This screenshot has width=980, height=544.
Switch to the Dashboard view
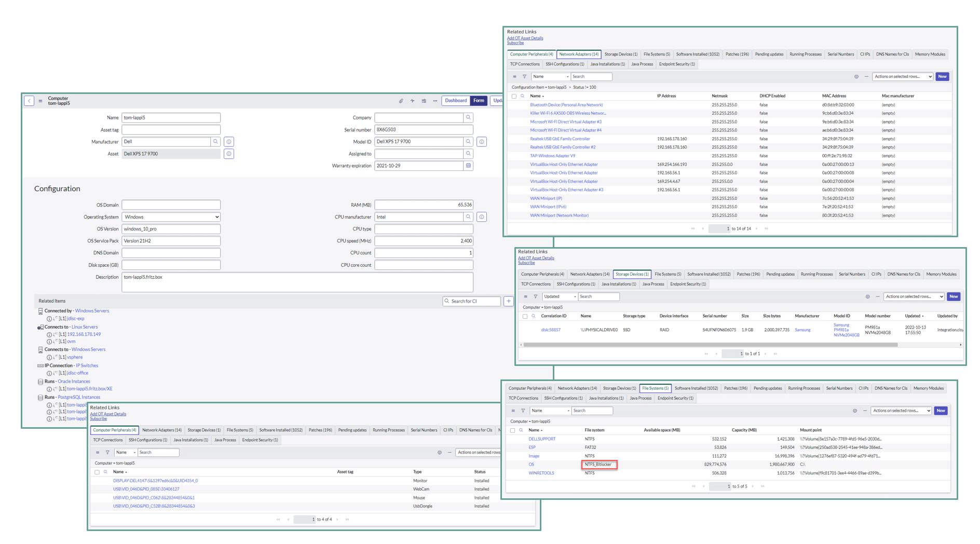click(x=456, y=101)
